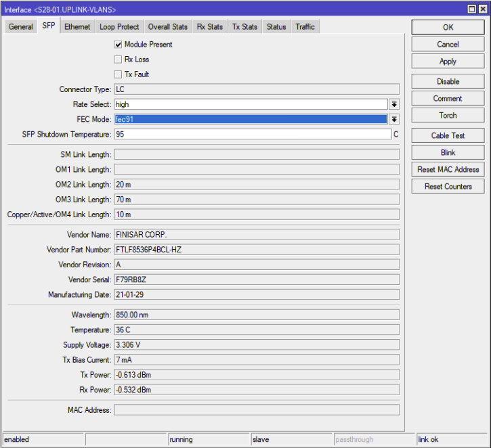
Task: Toggle the Rx Loss checkbox
Action: [x=118, y=60]
